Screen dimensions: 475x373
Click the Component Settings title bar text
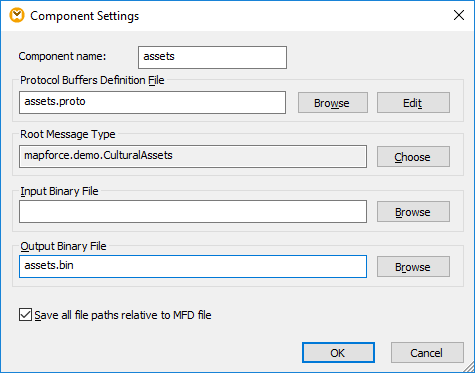point(85,16)
